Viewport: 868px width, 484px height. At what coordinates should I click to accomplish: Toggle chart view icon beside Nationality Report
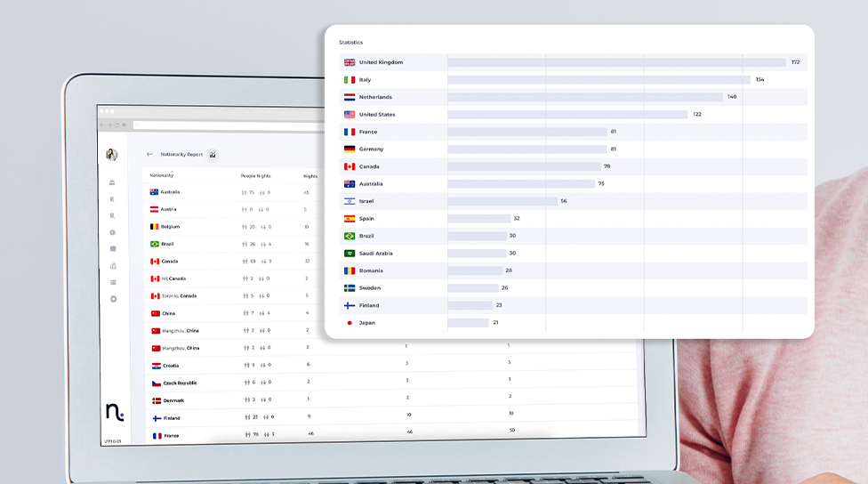click(x=213, y=155)
